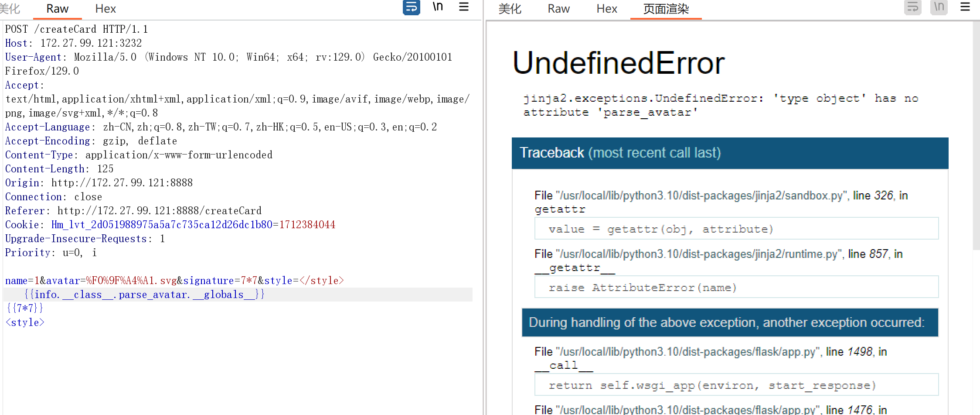The image size is (980, 415).
Task: Open request panel hamburger menu
Action: tap(464, 7)
